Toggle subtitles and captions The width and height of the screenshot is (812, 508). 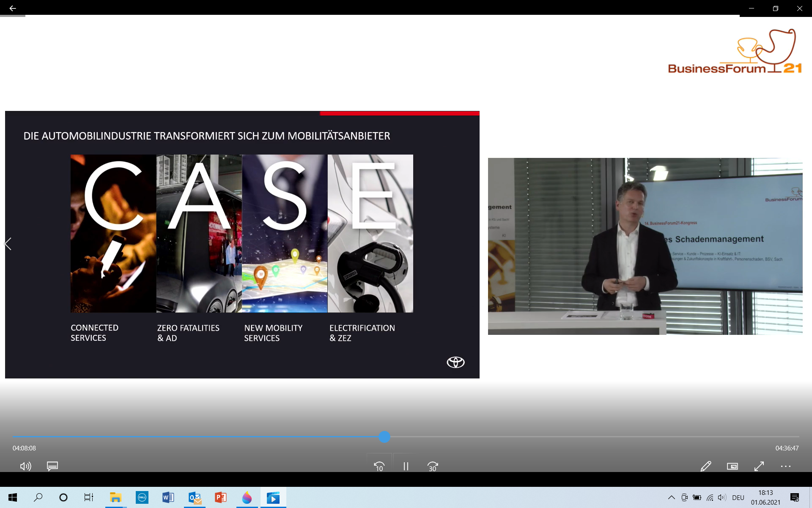click(52, 466)
